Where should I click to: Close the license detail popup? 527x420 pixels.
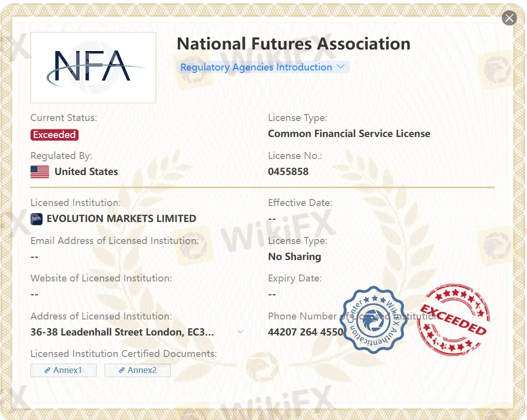click(509, 18)
